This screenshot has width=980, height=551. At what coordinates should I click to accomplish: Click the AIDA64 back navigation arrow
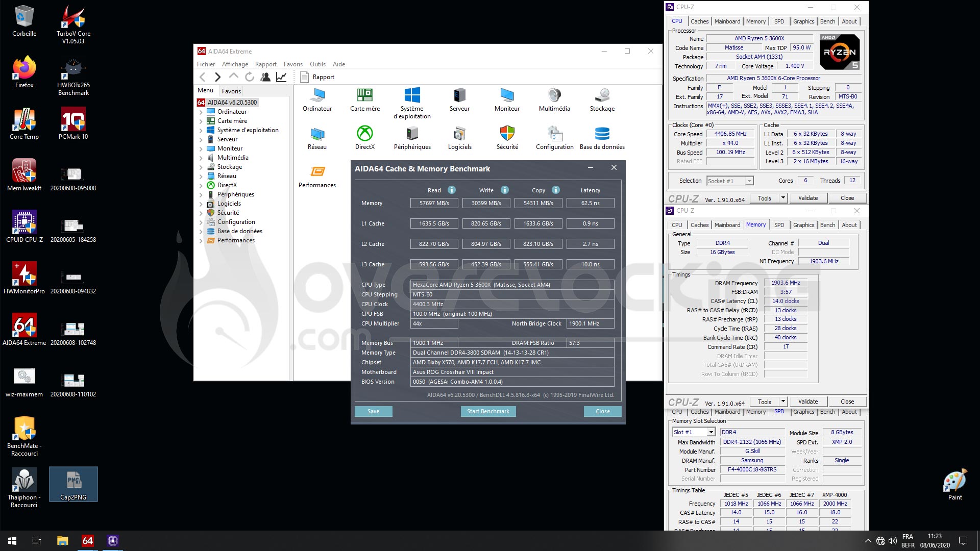point(203,77)
